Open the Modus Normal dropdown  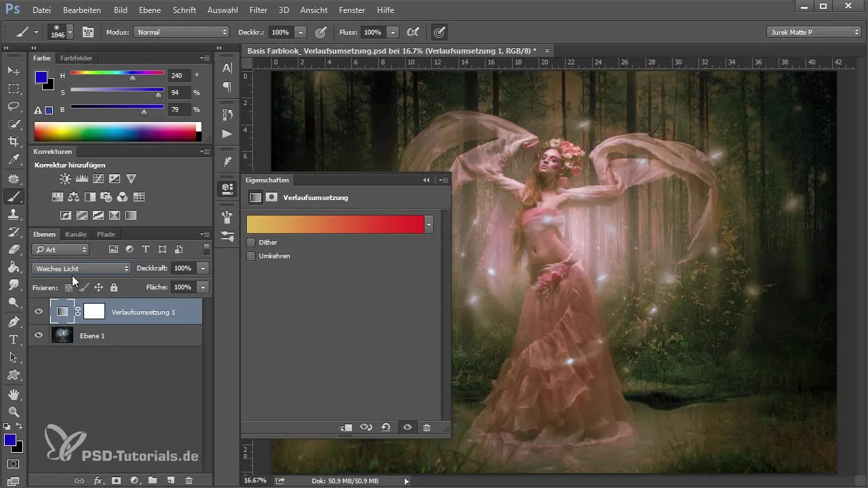point(182,32)
